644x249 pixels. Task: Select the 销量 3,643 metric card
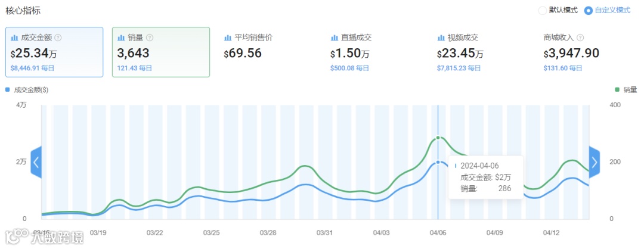click(161, 52)
